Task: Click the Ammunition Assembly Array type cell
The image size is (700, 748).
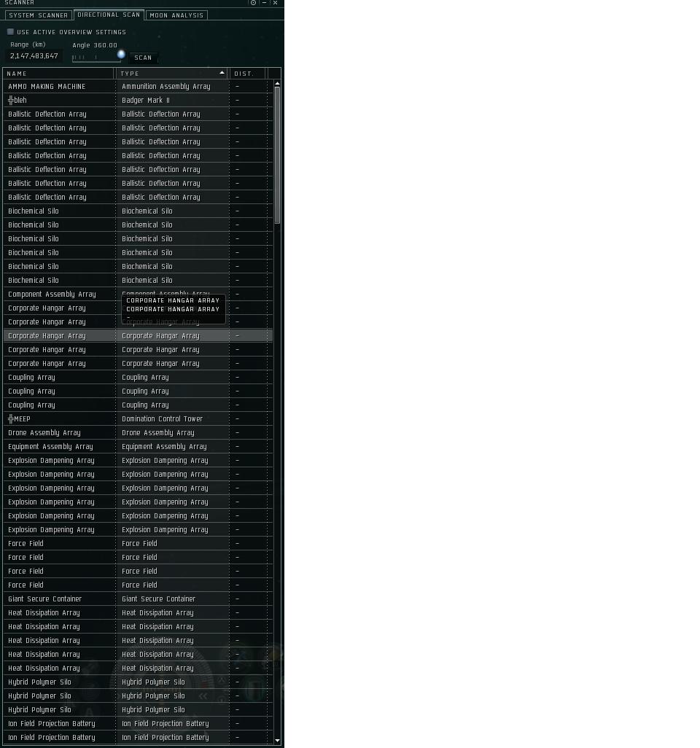Action: point(166,86)
